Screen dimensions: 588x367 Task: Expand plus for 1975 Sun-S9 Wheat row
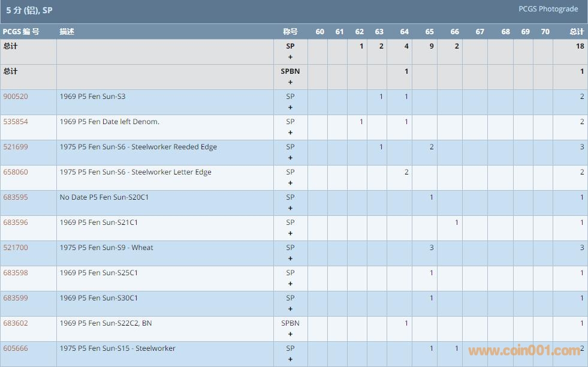[290, 259]
